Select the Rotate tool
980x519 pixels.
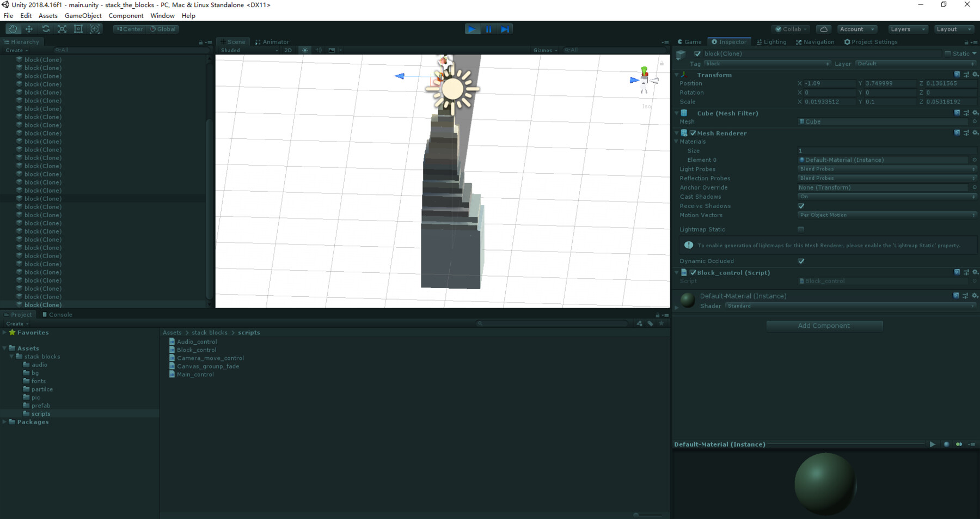(46, 29)
